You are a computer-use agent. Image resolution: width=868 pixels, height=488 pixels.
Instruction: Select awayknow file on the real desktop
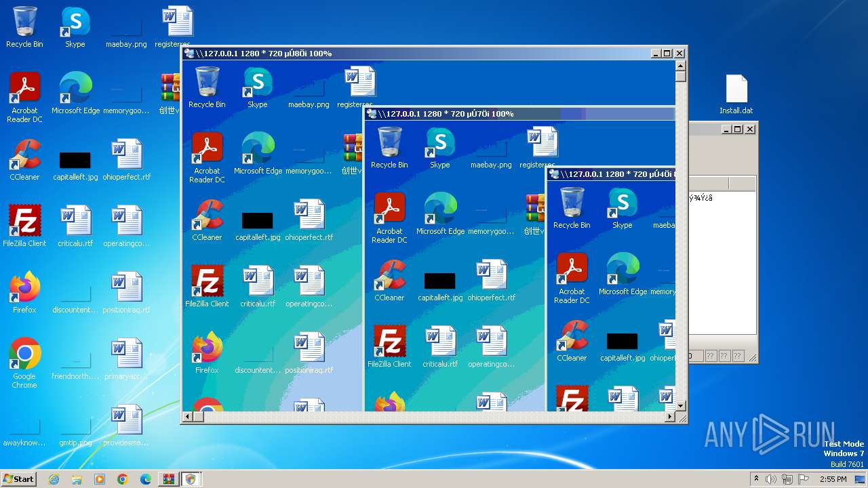(x=24, y=431)
